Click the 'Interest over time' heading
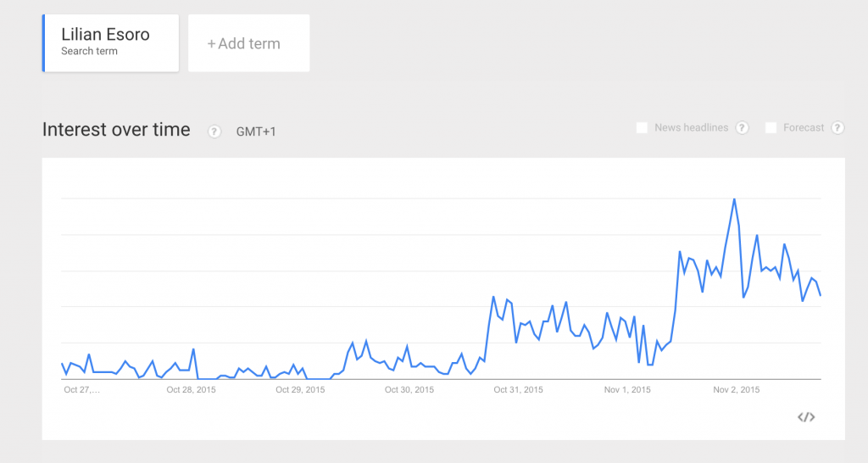The image size is (868, 463). [116, 130]
